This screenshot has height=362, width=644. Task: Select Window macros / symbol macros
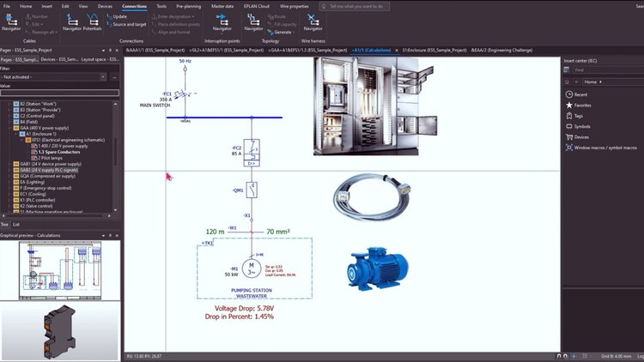[x=605, y=148]
